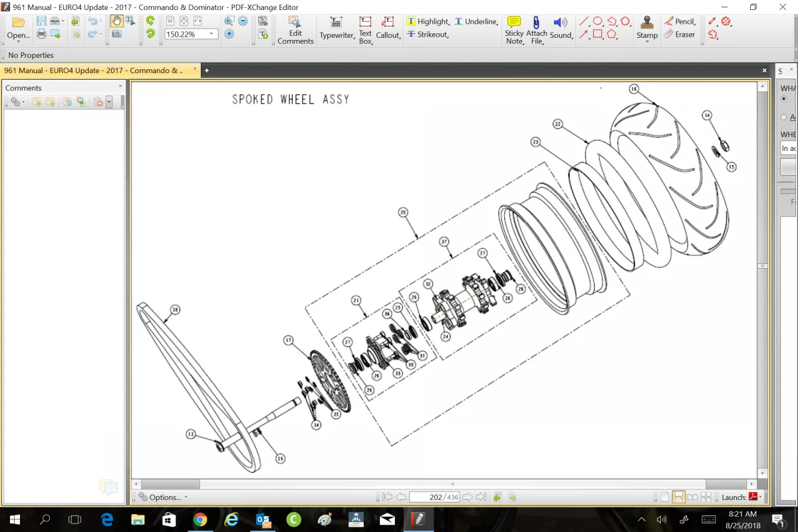798x532 pixels.
Task: Select the Hand tool in the toolbar
Action: 116,21
